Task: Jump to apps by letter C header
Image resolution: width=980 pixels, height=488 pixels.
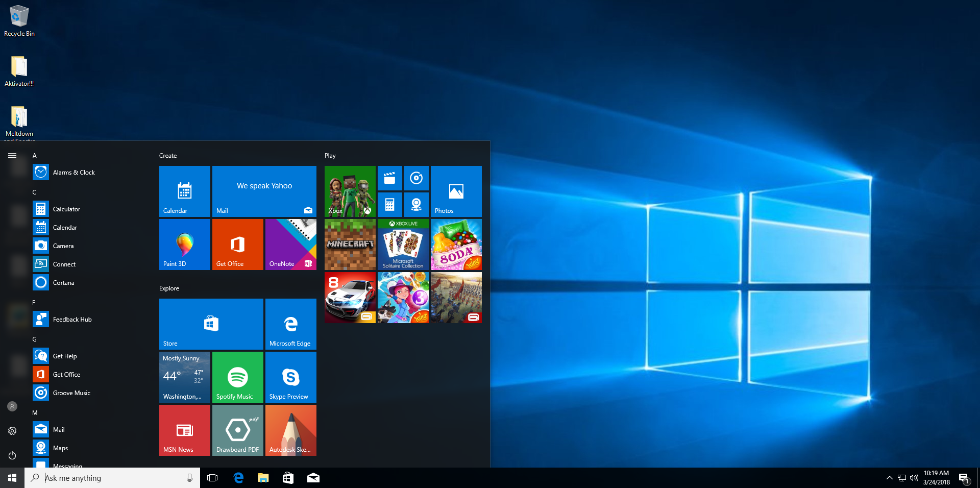Action: (x=34, y=192)
